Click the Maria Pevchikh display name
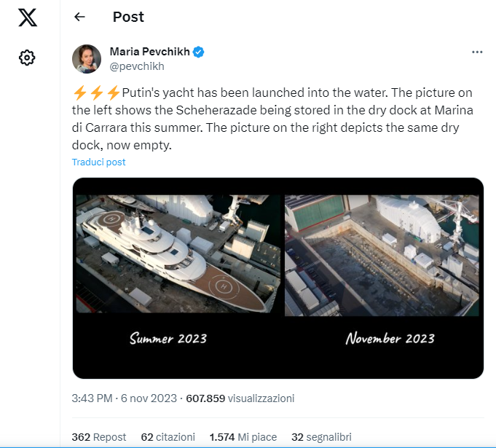The width and height of the screenshot is (496, 448). point(149,52)
